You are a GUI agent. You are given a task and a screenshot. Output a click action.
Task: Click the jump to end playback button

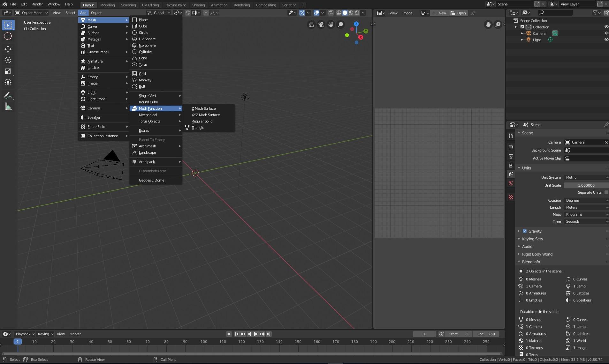coord(269,334)
